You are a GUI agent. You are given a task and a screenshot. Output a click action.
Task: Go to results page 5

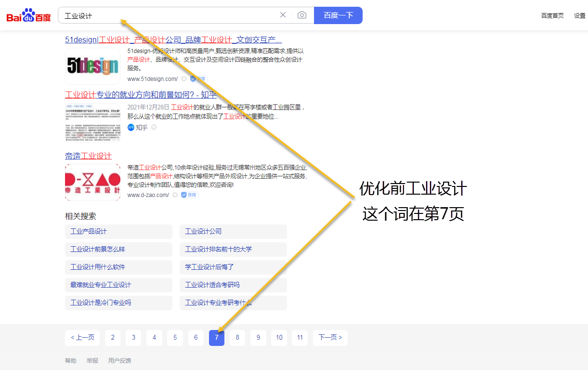coord(175,338)
